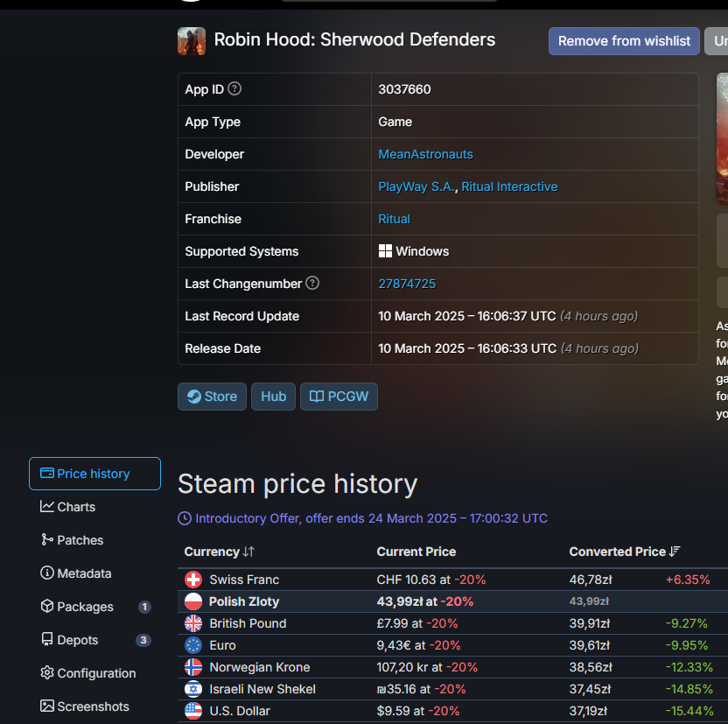Open the MeanAstronauts developer link
The height and width of the screenshot is (724, 728).
(425, 154)
